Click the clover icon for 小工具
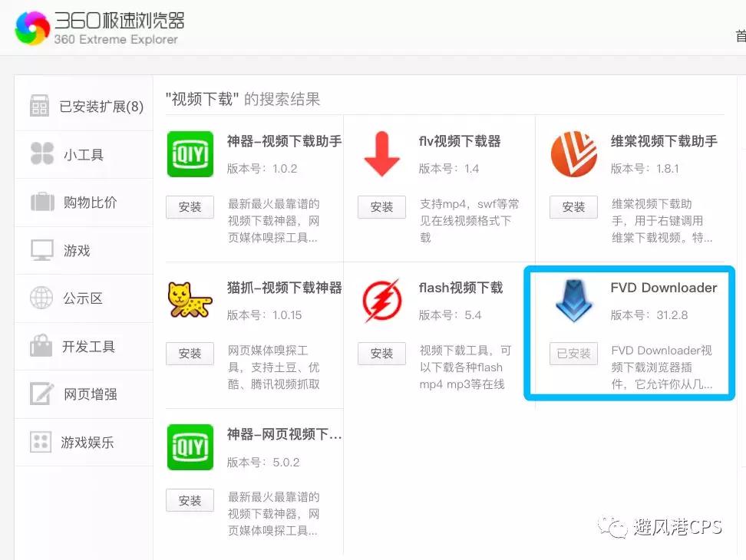Screen dimensions: 746x560 tap(42, 153)
